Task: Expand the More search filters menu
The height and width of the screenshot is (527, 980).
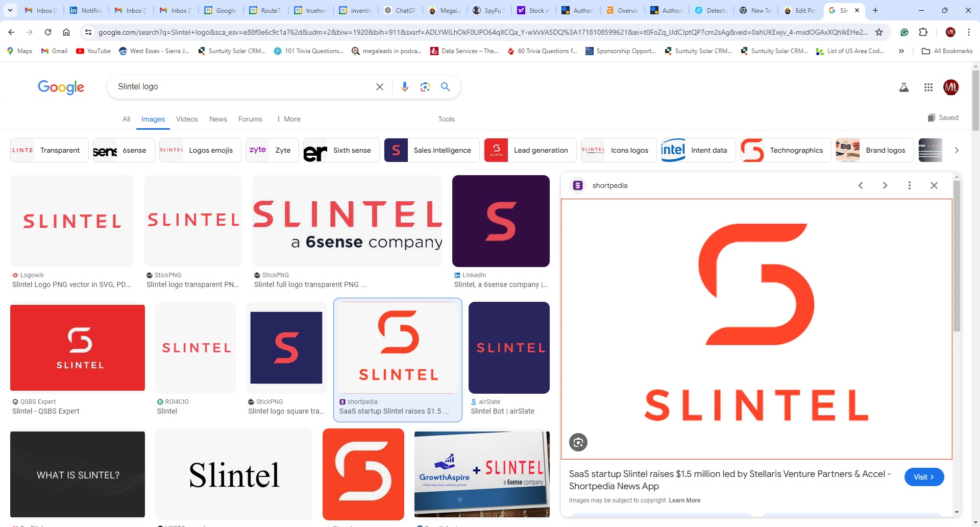Action: point(288,119)
